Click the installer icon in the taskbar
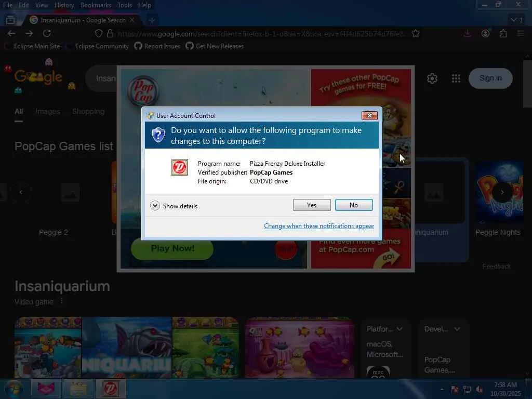The image size is (532, 399). [110, 389]
